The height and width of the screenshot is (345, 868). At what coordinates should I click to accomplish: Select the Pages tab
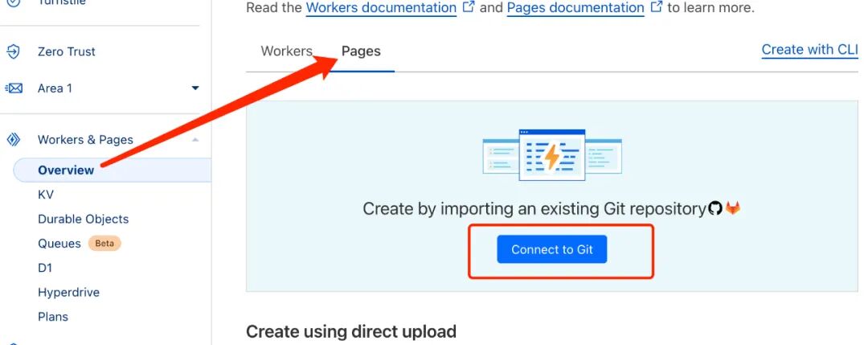coord(361,51)
